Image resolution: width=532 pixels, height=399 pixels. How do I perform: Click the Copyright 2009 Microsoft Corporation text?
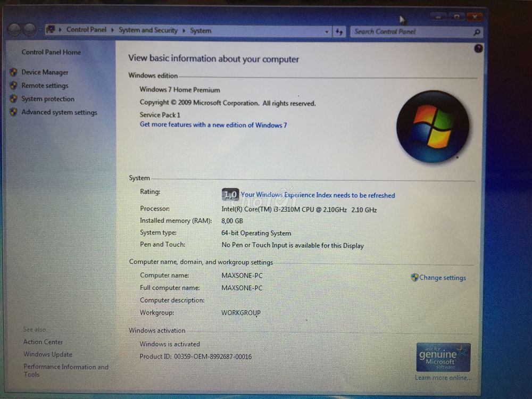pyautogui.click(x=228, y=103)
